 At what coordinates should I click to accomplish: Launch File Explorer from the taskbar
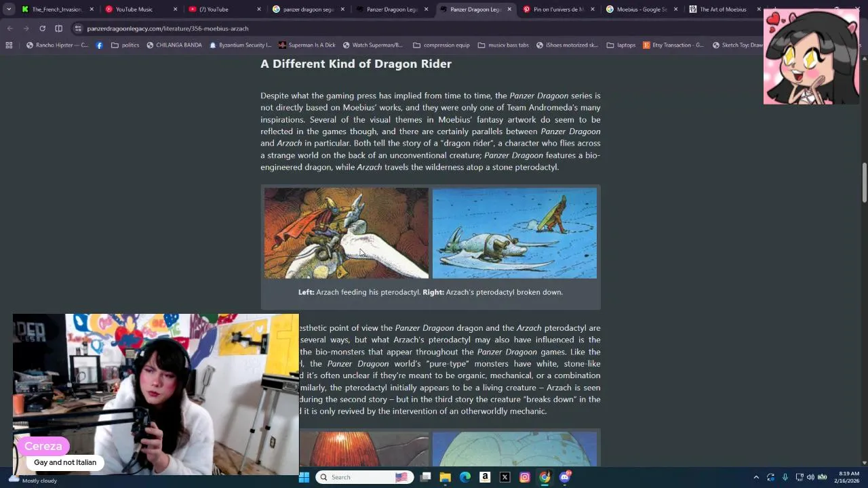[445, 477]
